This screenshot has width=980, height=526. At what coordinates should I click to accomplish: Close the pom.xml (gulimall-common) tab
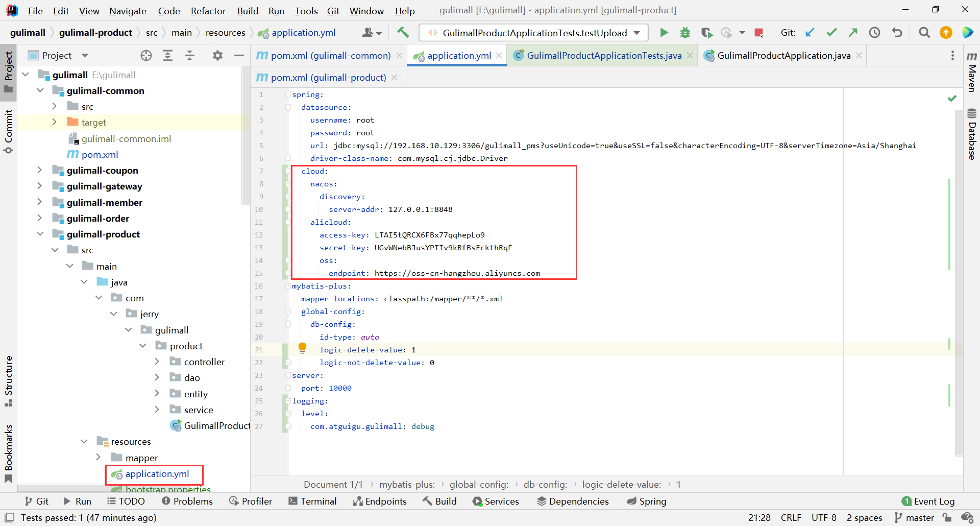pos(399,55)
